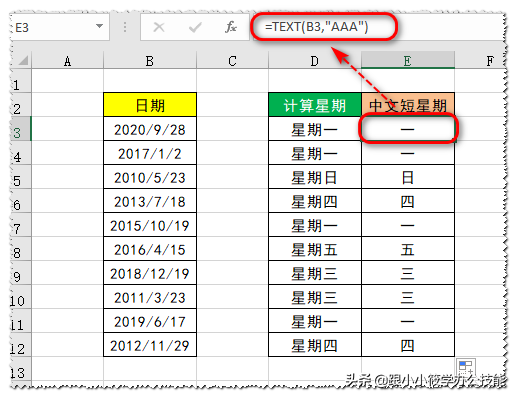Image resolution: width=517 pixels, height=398 pixels.
Task: Select row 10 header
Action: click(x=21, y=297)
